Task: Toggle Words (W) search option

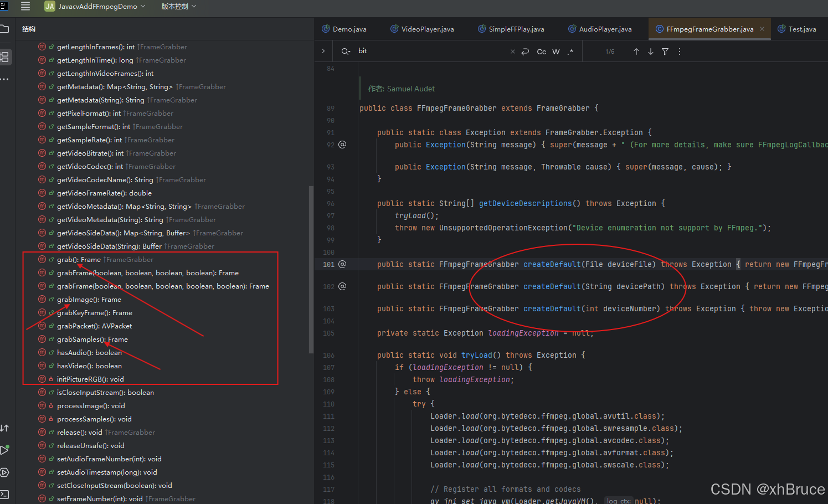Action: (556, 52)
